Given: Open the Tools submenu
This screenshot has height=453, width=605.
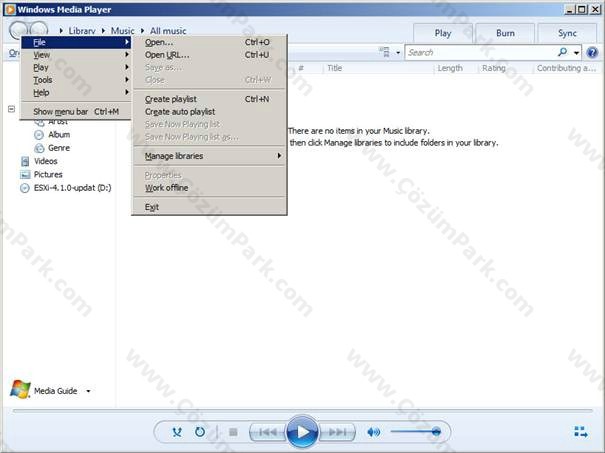Looking at the screenshot, I should (x=76, y=80).
